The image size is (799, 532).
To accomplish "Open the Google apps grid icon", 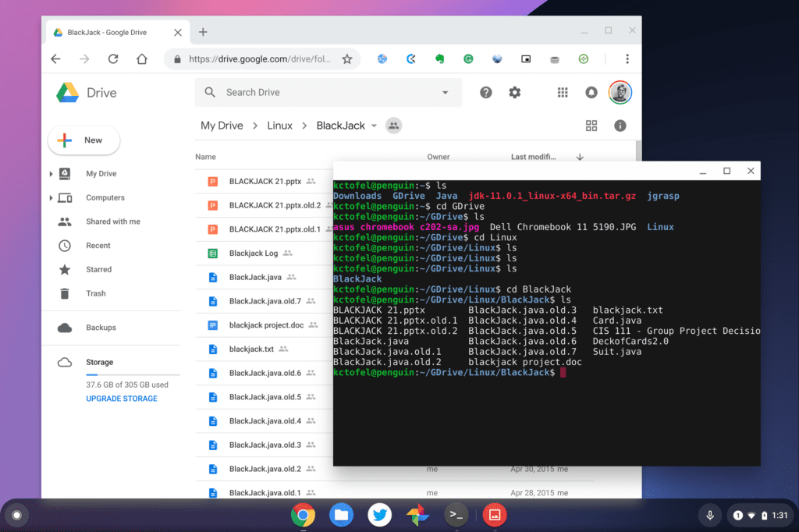I will tap(563, 92).
